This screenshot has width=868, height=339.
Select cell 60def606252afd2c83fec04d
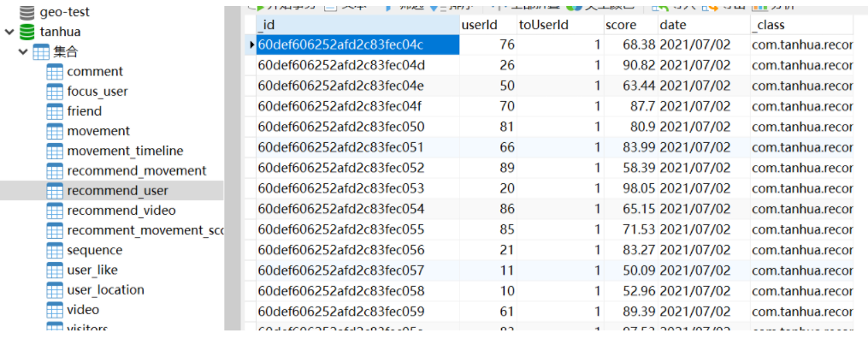pos(357,65)
